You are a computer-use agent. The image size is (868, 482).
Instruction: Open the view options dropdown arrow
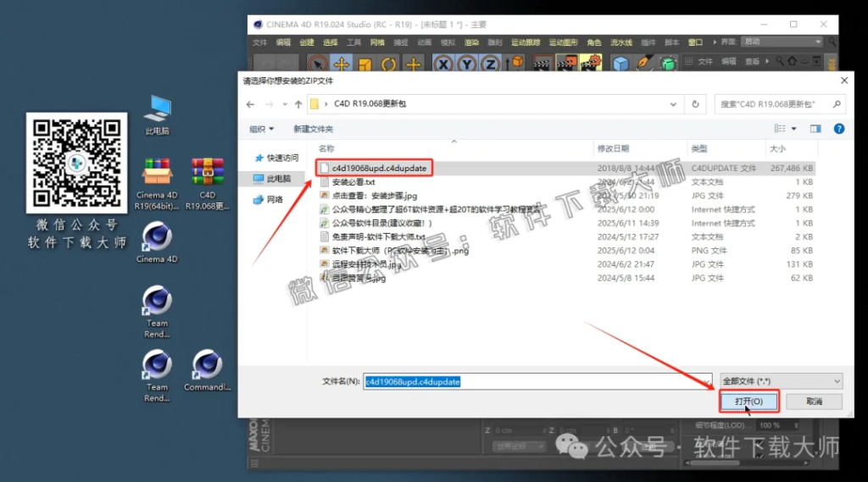pos(794,129)
